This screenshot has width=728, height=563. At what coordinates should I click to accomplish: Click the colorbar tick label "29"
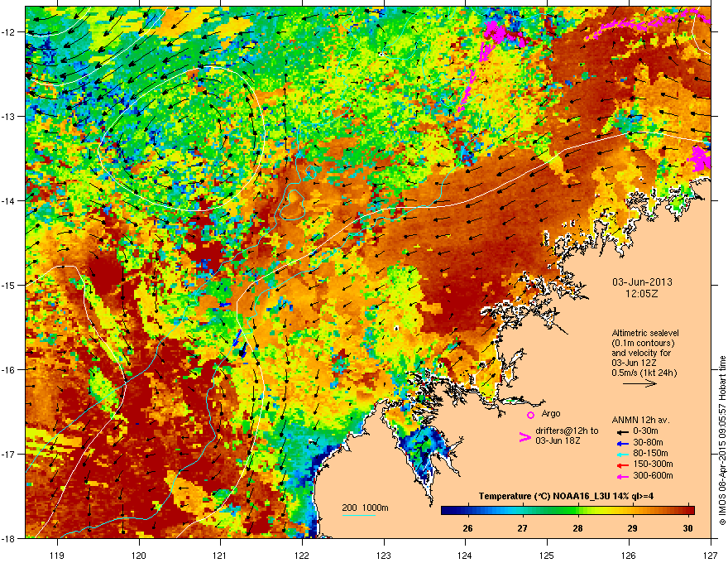[x=632, y=528]
